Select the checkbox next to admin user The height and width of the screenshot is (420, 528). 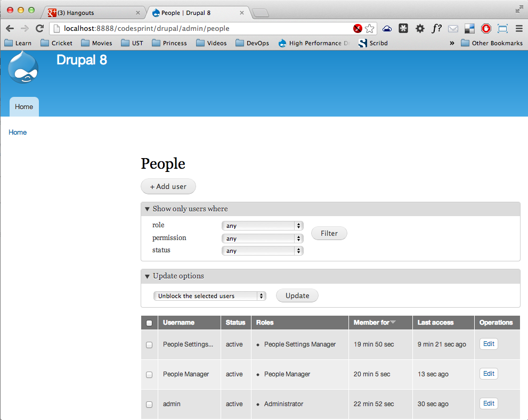(x=149, y=404)
